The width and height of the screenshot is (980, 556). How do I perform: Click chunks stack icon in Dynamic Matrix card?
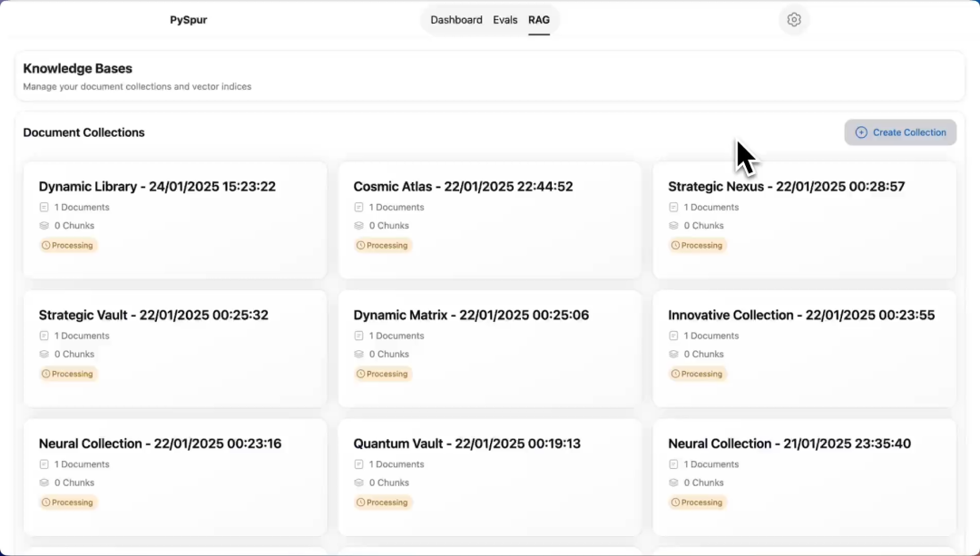click(x=358, y=355)
